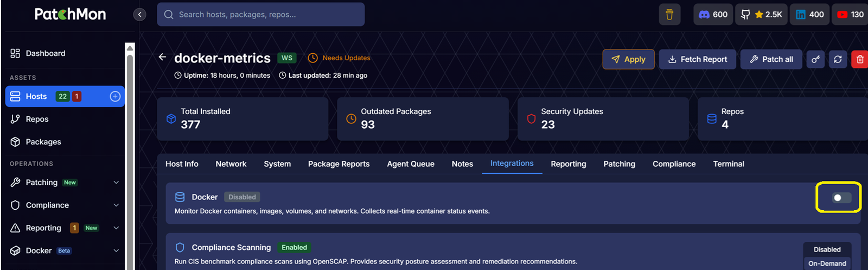Click the last updated clock icon

pos(283,76)
